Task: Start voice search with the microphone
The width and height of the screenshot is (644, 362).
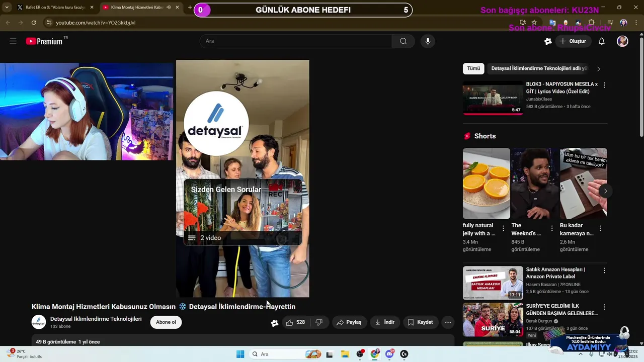Action: 428,41
